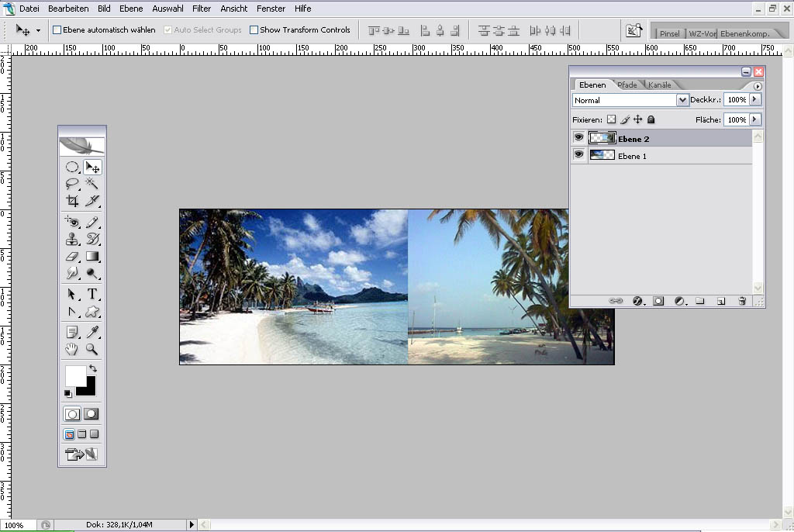Delete layer with trash icon
Image resolution: width=794 pixels, height=532 pixels.
tap(742, 301)
